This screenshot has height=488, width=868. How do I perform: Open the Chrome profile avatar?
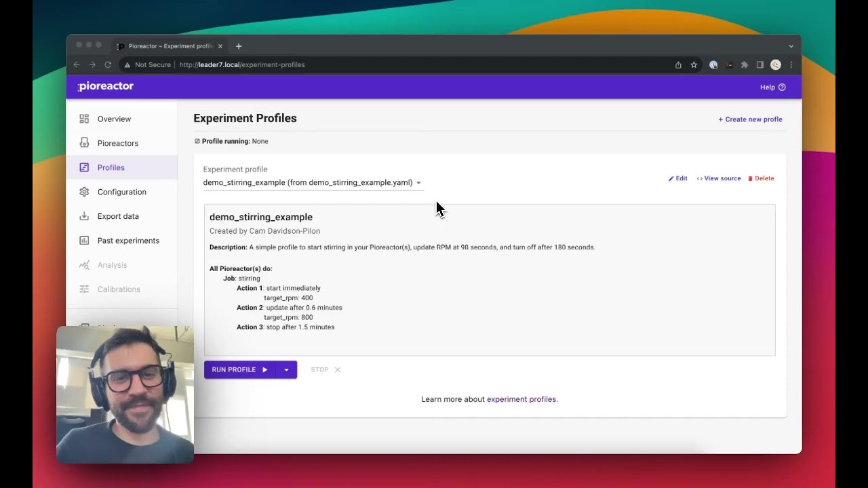[776, 65]
